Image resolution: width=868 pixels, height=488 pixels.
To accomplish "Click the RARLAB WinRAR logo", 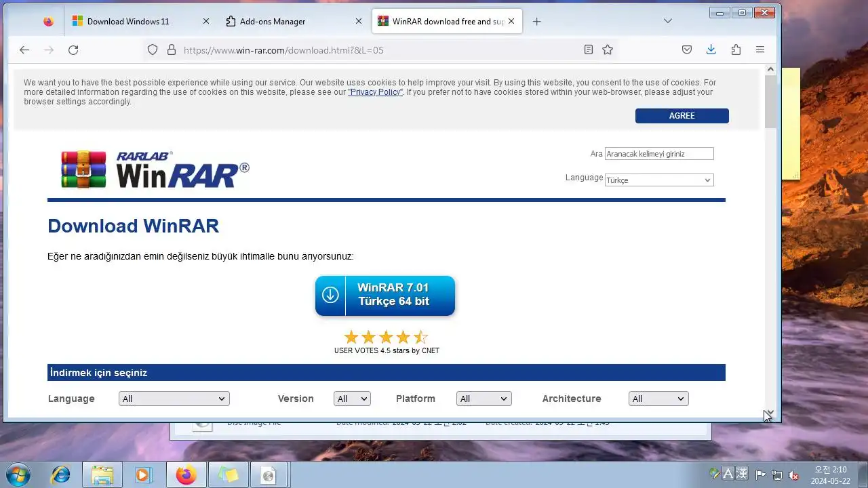I will (x=155, y=169).
